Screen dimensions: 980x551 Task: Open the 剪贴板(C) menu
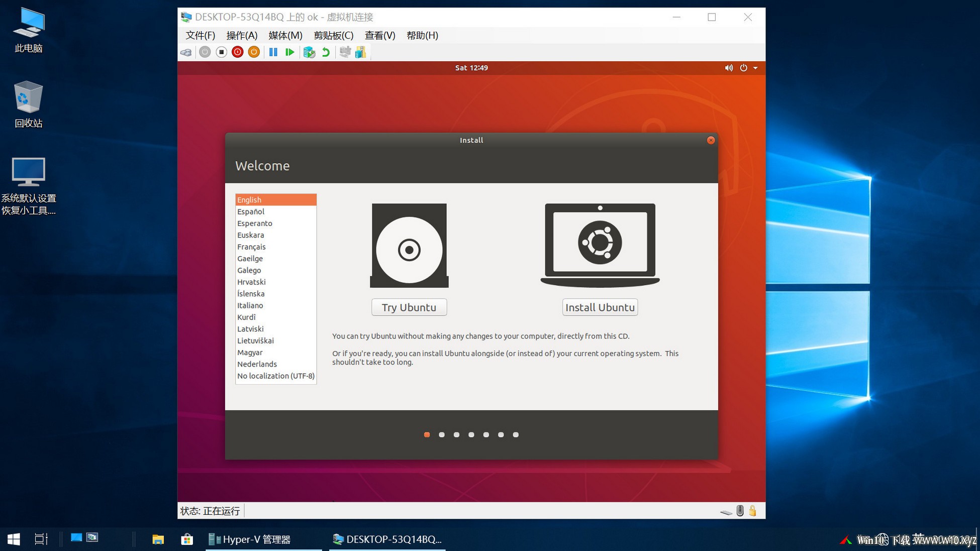334,36
